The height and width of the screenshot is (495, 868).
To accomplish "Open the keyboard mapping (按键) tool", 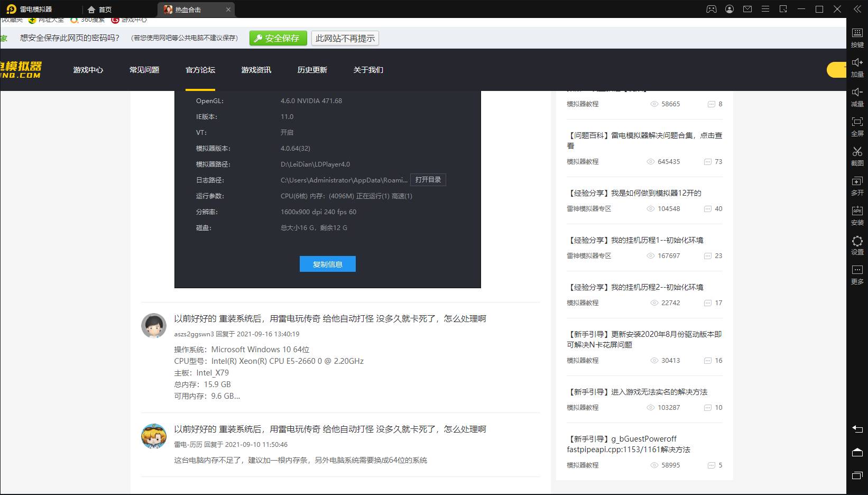I will (857, 37).
